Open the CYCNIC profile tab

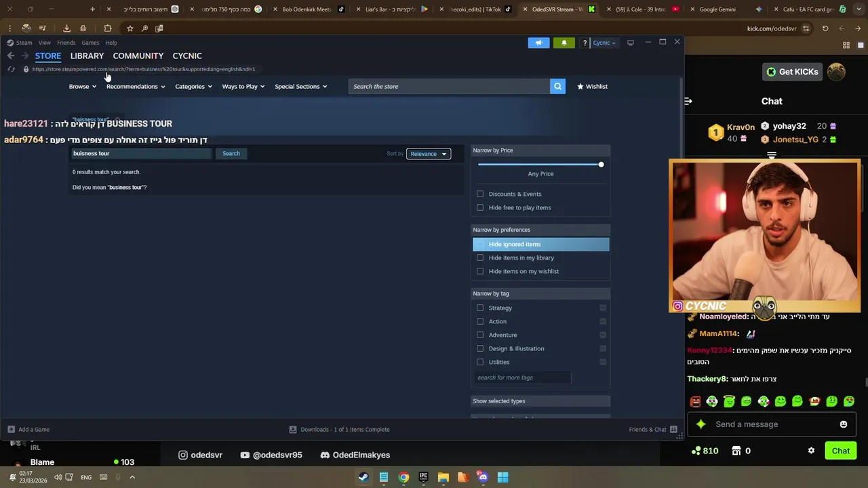pyautogui.click(x=187, y=56)
